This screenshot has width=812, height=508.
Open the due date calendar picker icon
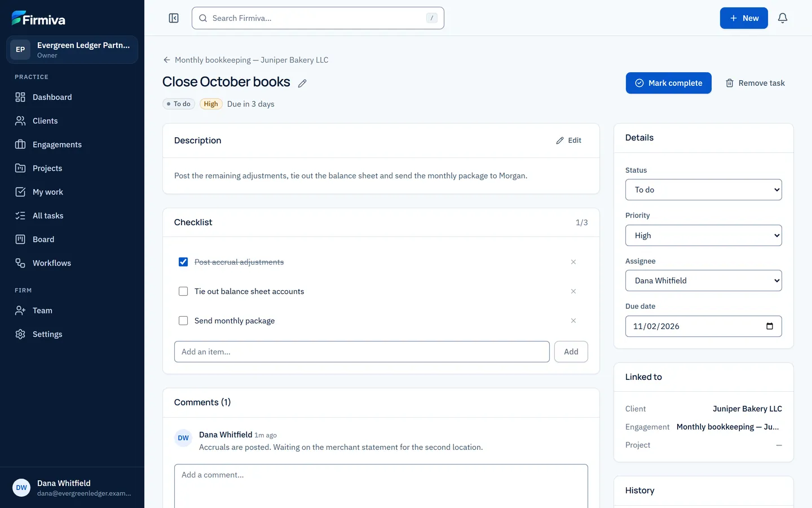pyautogui.click(x=770, y=326)
